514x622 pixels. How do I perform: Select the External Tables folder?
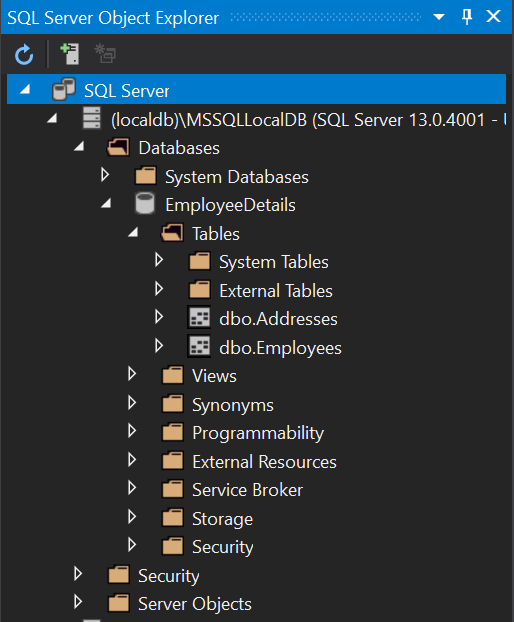[x=276, y=291]
